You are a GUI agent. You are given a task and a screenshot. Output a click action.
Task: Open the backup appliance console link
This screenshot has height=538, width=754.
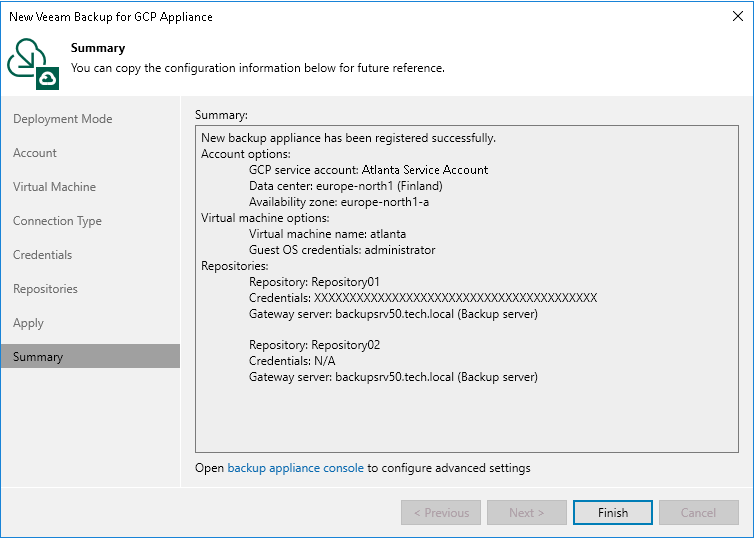(295, 468)
